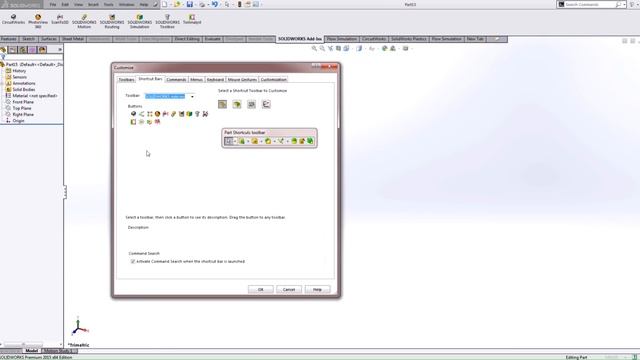Click Cancel in the Customize dialog

[289, 289]
